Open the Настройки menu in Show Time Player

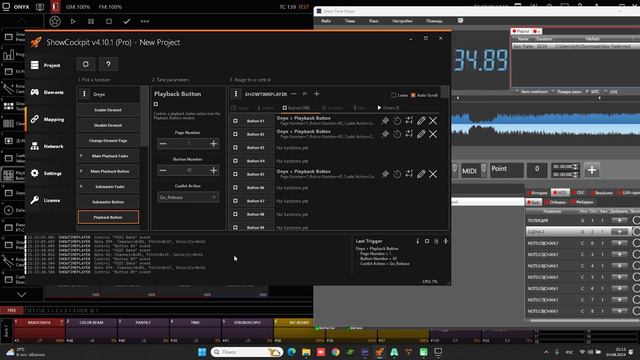(402, 21)
